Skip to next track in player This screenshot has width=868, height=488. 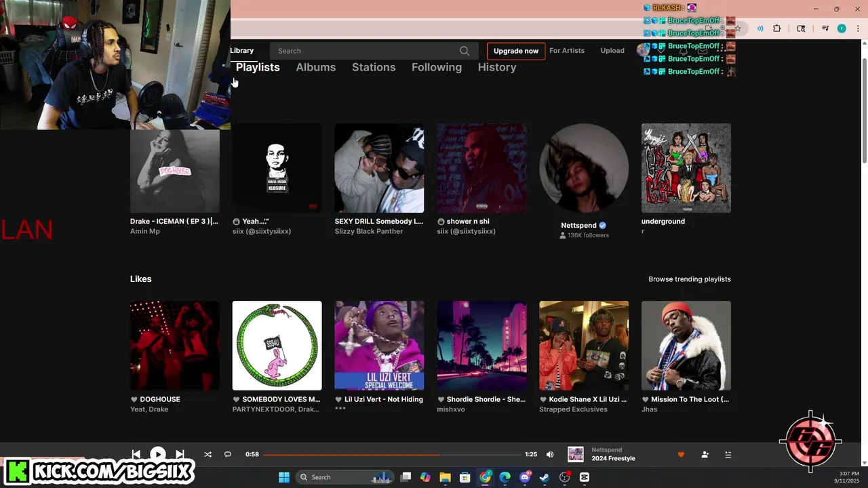[180, 454]
